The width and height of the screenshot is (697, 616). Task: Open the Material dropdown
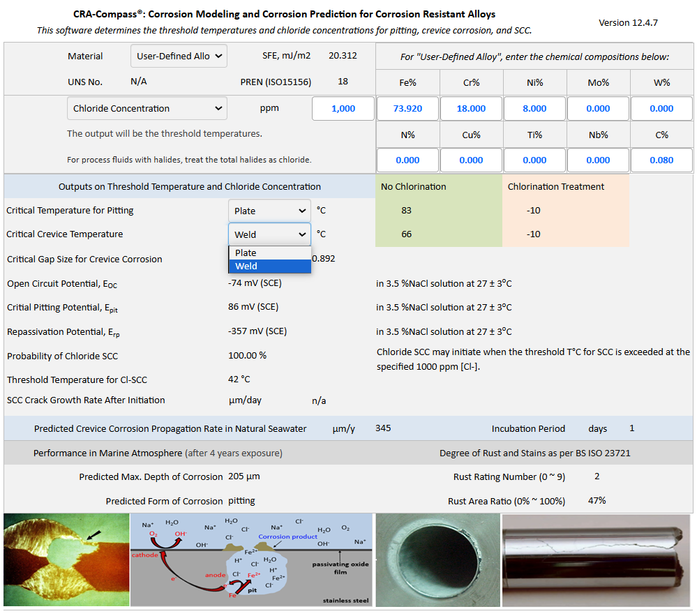coord(179,56)
